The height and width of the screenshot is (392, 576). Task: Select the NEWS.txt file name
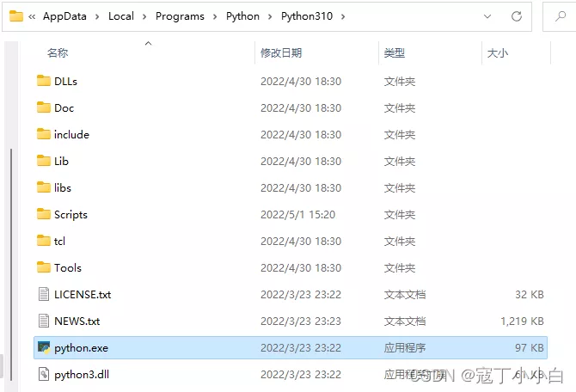77,322
